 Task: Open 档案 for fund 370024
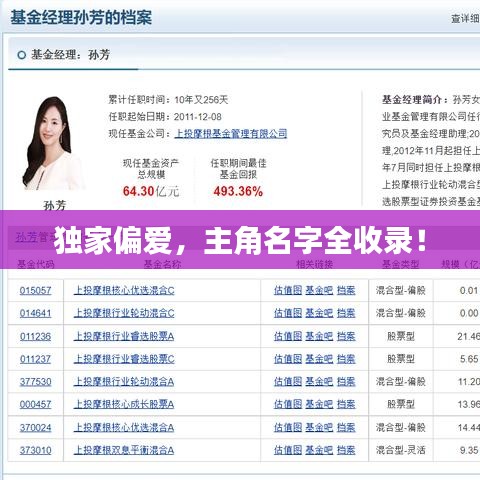coord(346,427)
